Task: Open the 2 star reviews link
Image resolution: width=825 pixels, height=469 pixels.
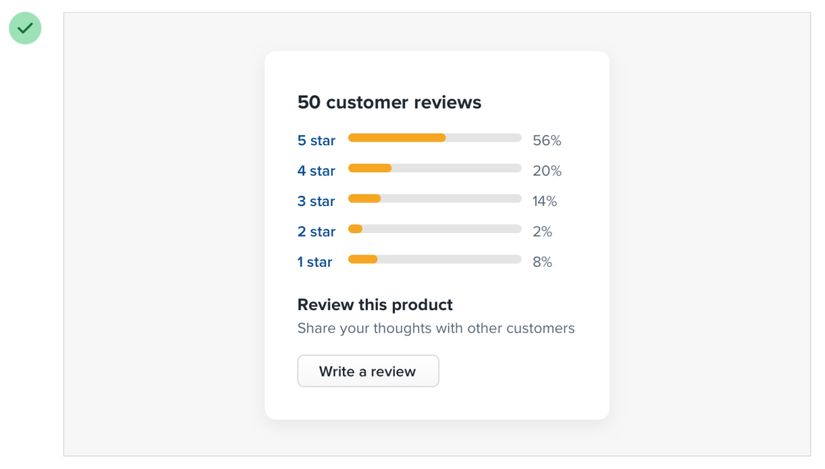Action: coord(316,232)
